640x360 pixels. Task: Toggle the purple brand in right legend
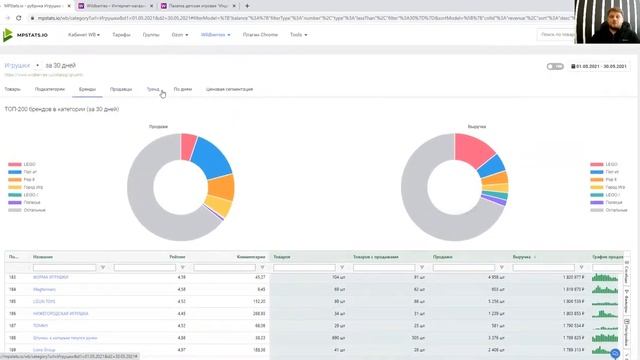[x=606, y=202]
